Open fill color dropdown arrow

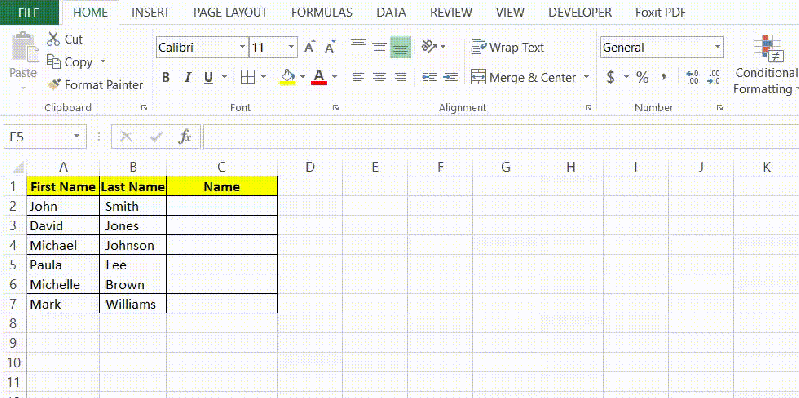[302, 77]
